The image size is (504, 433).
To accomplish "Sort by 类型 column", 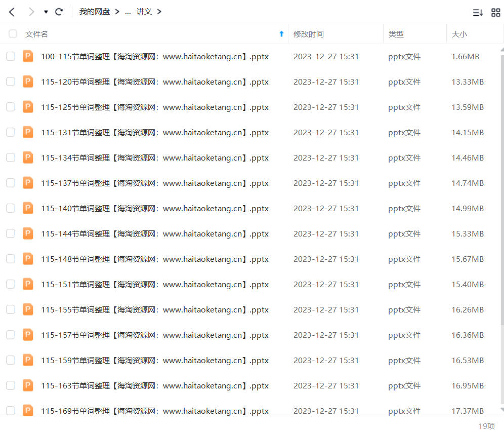I will click(x=396, y=34).
